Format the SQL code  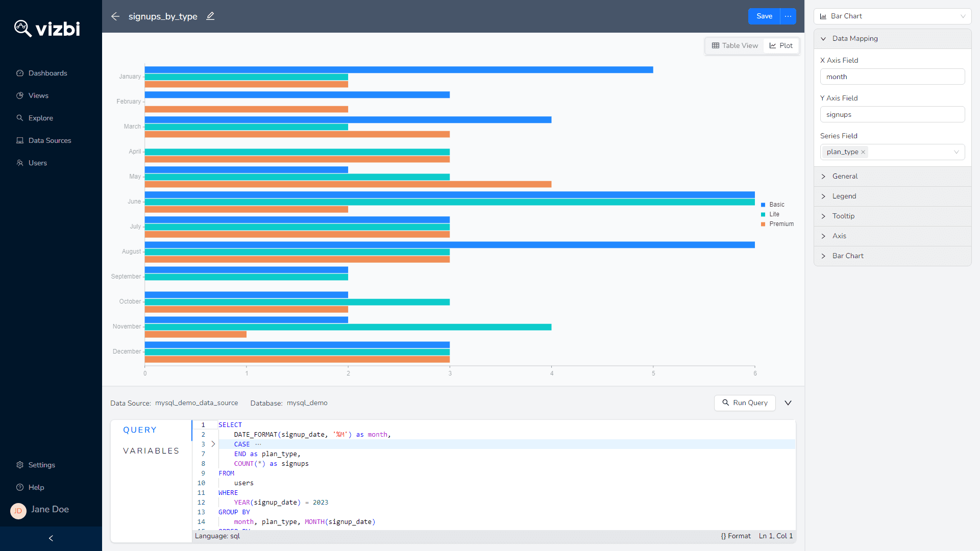pyautogui.click(x=736, y=536)
